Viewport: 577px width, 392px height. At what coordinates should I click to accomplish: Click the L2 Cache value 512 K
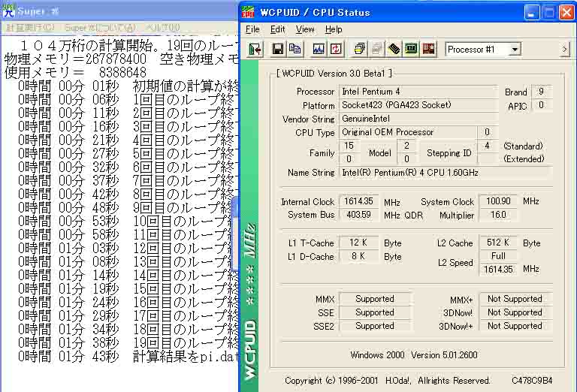498,243
